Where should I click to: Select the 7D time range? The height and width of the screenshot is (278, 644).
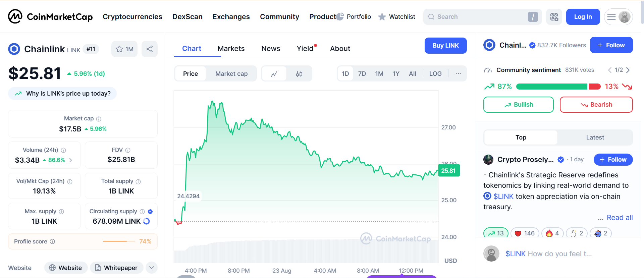362,74
